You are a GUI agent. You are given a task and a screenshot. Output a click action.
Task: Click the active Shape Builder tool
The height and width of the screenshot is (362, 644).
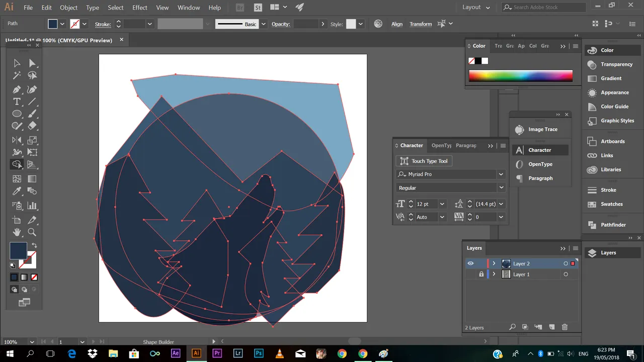[x=17, y=164]
